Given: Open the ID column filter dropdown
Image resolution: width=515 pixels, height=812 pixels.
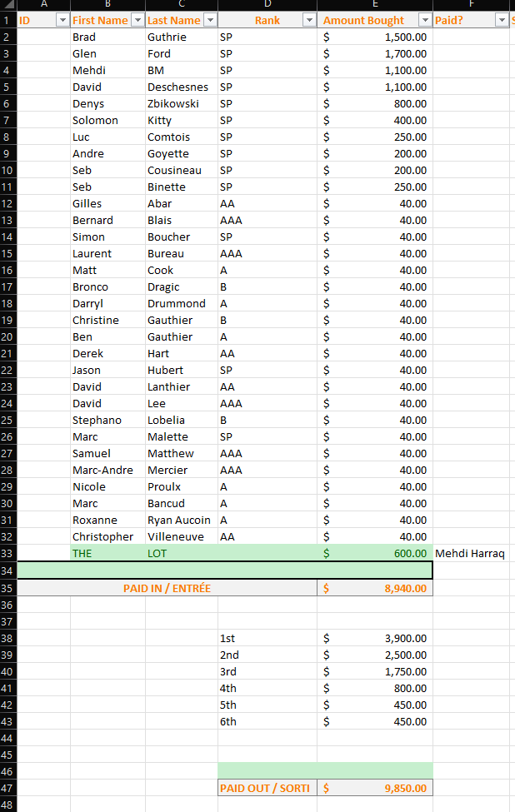Looking at the screenshot, I should tap(62, 20).
